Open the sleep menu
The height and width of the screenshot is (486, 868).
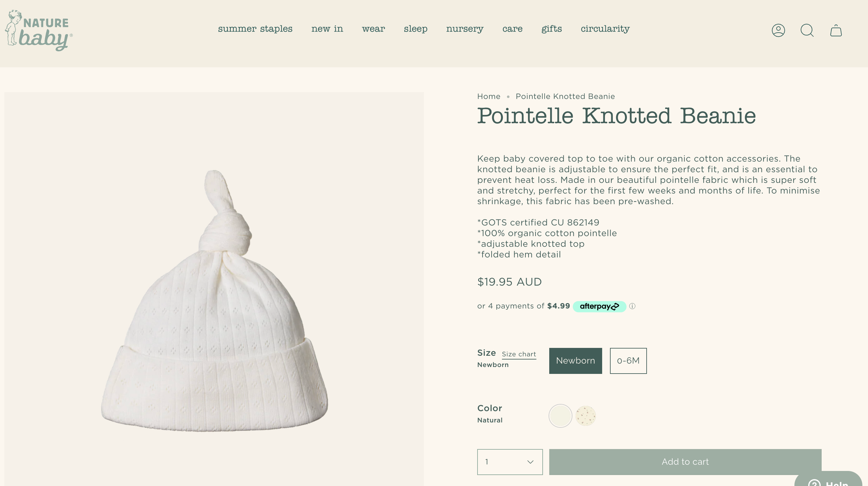(416, 29)
